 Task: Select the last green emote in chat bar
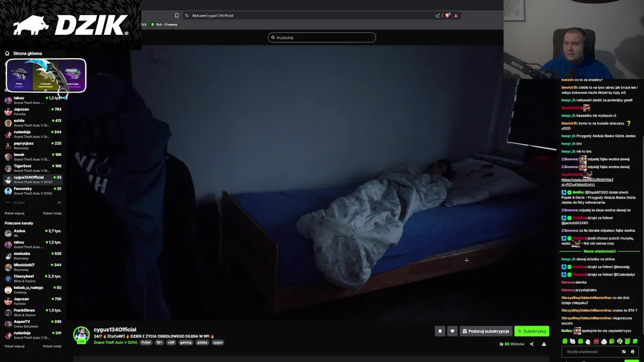click(635, 341)
